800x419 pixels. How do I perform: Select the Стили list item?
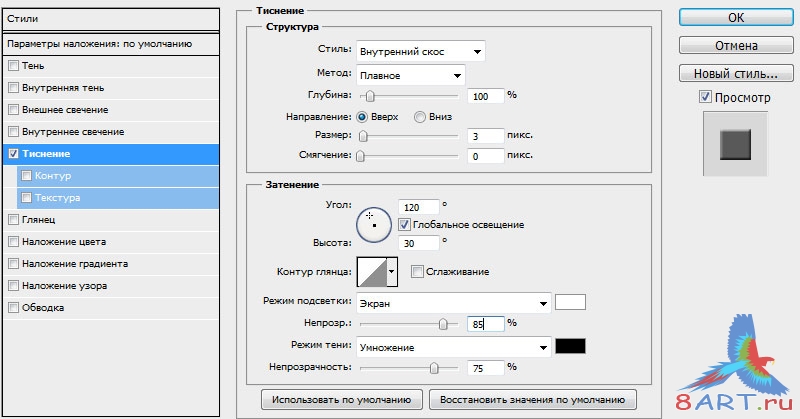(111, 19)
